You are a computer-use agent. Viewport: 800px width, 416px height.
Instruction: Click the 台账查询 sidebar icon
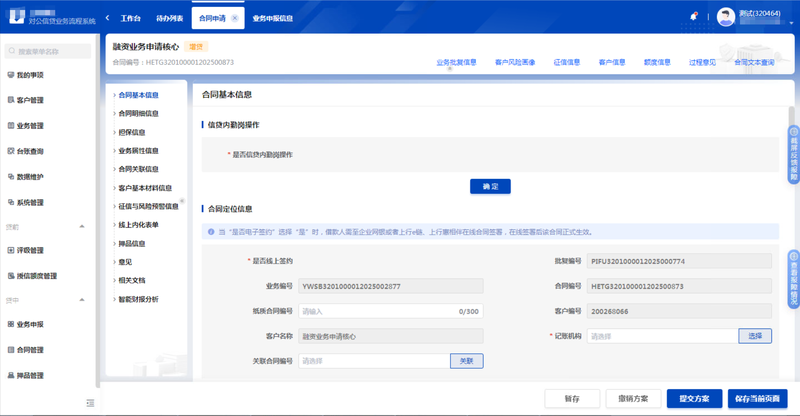click(10, 152)
